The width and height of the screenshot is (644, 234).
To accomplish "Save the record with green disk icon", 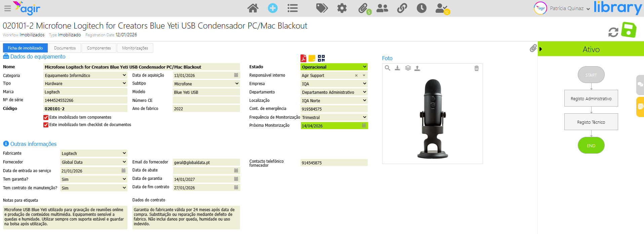I will 629,30.
